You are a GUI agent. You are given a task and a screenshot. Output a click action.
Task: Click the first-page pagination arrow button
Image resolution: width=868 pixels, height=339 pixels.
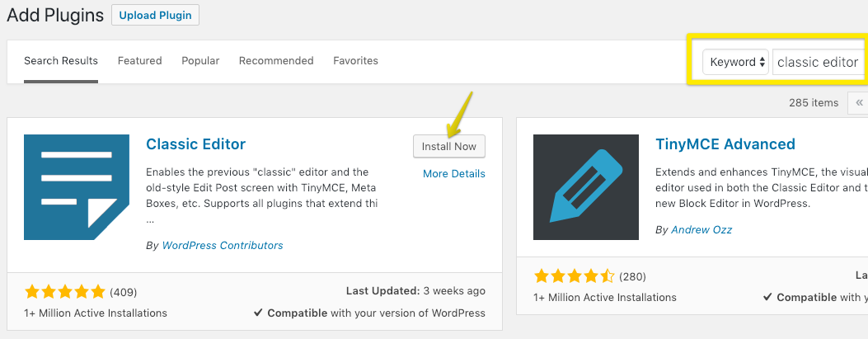pyautogui.click(x=859, y=103)
